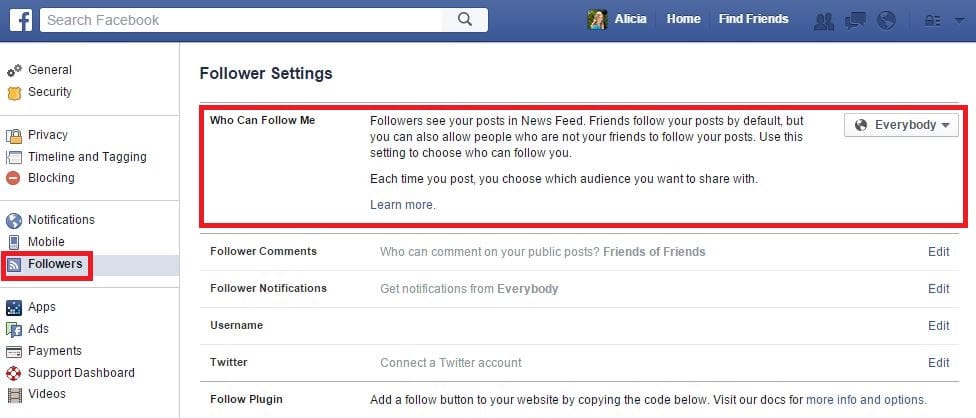Expand the account menu arrow
Viewport: 976px width, 418px height.
pyautogui.click(x=959, y=21)
